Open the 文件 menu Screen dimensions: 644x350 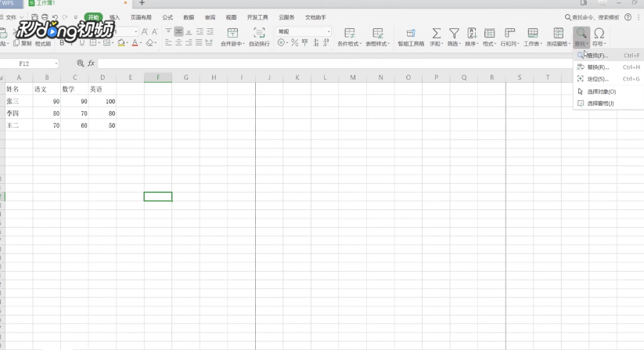(11, 17)
